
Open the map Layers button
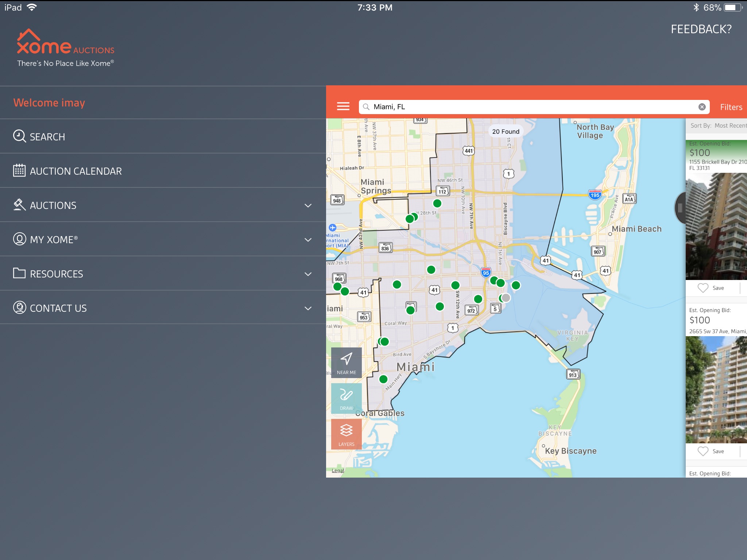tap(346, 434)
